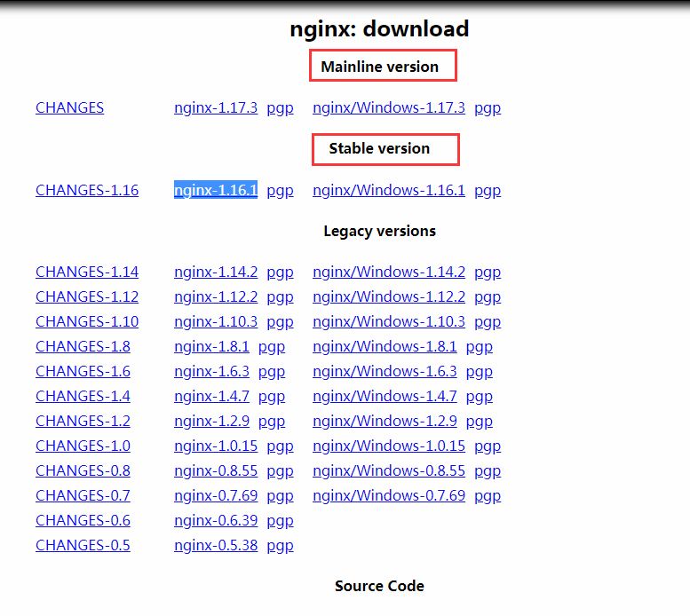Open pgp signature for nginx/Windows-1.4.7

479,397
